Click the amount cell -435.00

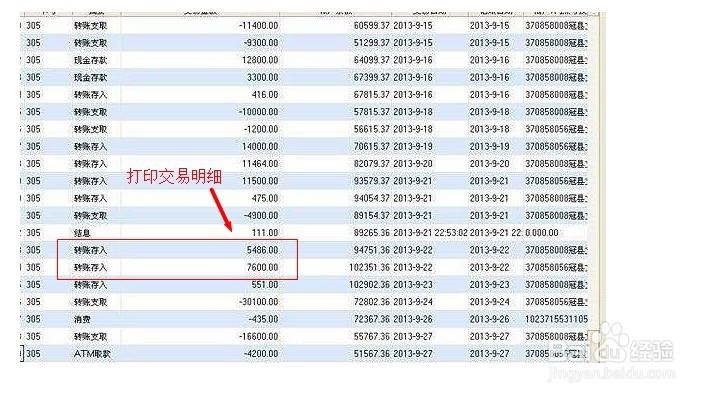(263, 320)
